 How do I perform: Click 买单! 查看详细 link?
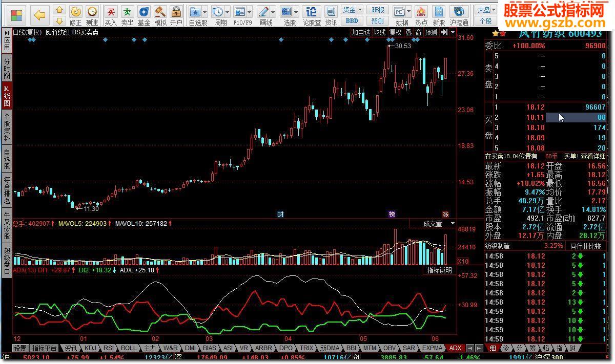pos(585,156)
